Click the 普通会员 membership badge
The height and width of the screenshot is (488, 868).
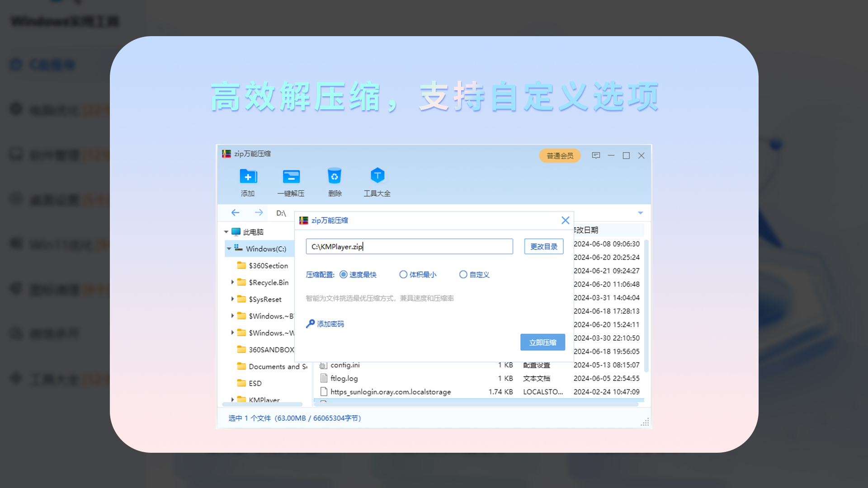[x=560, y=156]
